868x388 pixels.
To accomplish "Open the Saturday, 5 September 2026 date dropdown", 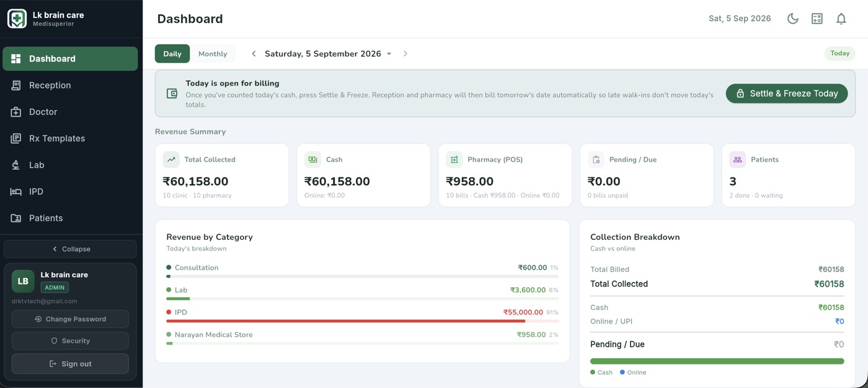I will click(x=328, y=54).
